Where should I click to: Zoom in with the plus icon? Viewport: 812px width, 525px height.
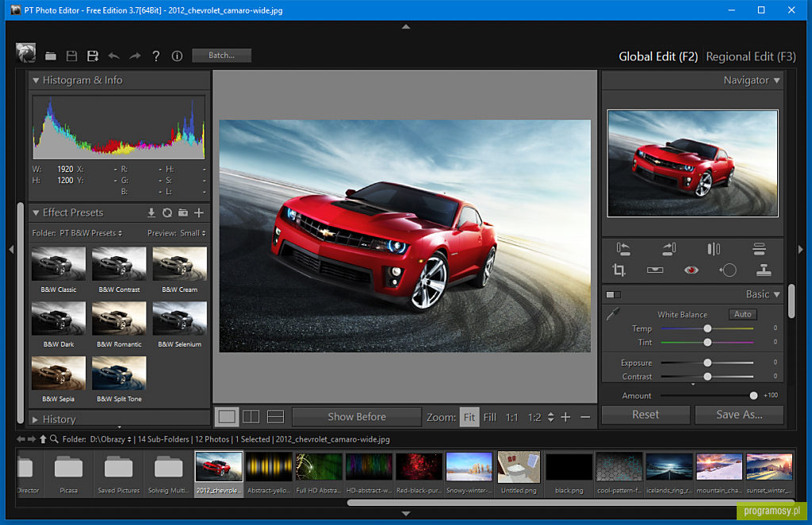tap(566, 417)
